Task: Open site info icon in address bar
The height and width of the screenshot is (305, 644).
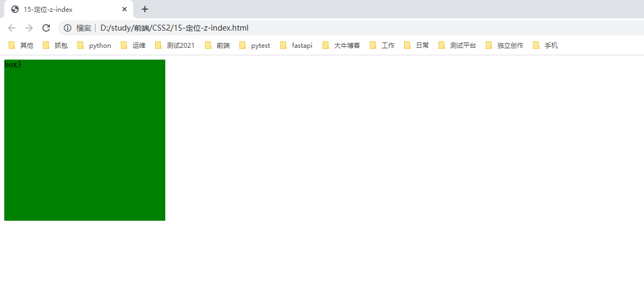Action: [x=68, y=28]
